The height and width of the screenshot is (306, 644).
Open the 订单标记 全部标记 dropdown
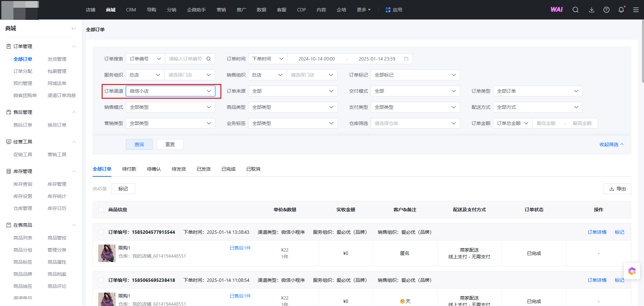[415, 75]
